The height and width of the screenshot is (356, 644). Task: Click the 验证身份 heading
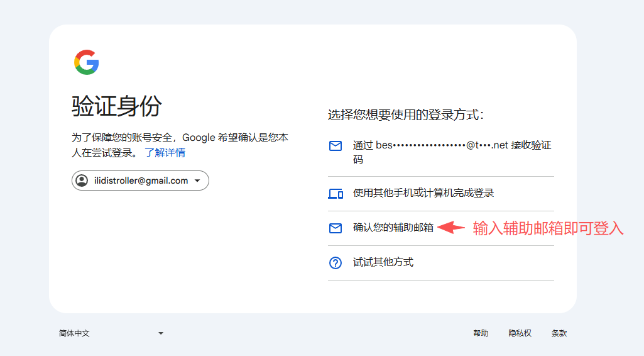pyautogui.click(x=117, y=106)
